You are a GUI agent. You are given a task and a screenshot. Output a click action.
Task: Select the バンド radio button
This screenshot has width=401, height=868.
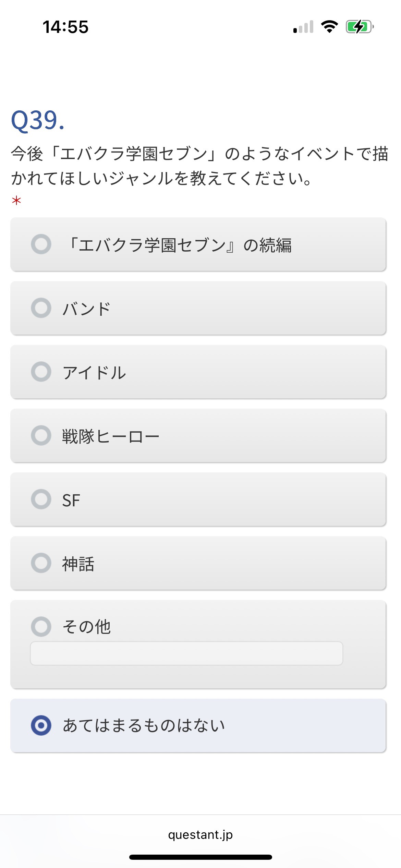click(41, 308)
